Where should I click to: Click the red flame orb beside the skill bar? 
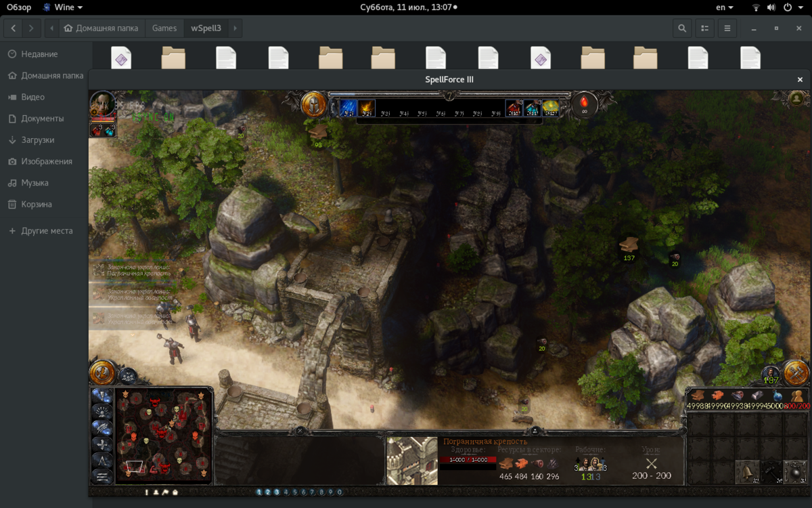(584, 104)
